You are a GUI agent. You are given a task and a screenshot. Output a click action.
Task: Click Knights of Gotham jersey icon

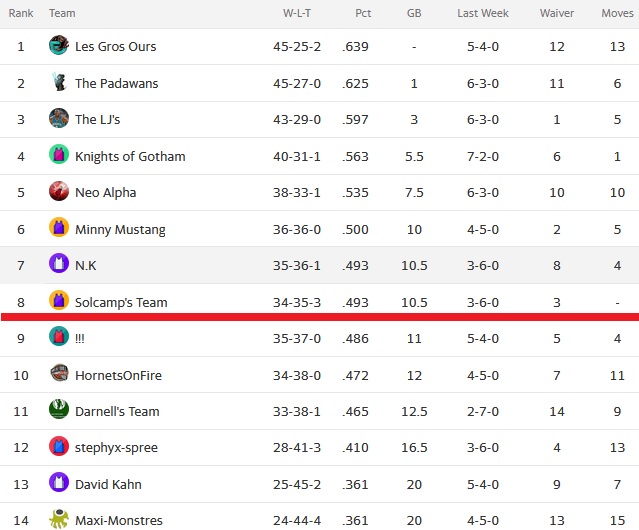point(59,155)
